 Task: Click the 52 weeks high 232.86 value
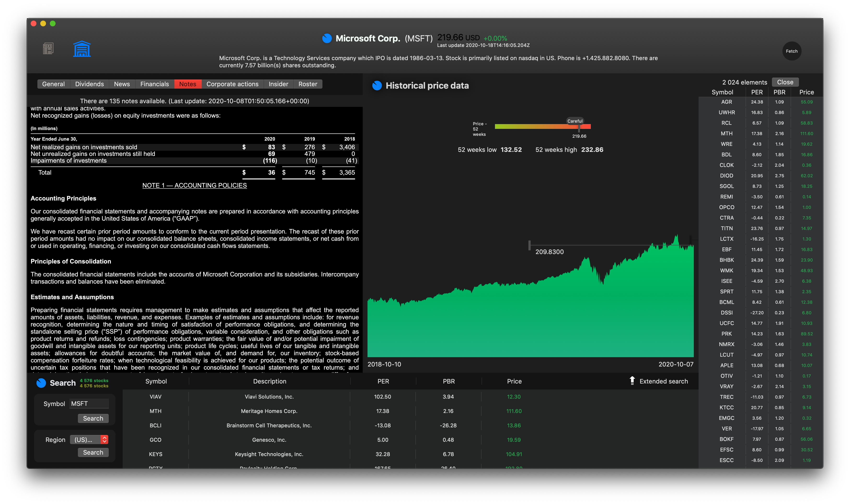592,150
